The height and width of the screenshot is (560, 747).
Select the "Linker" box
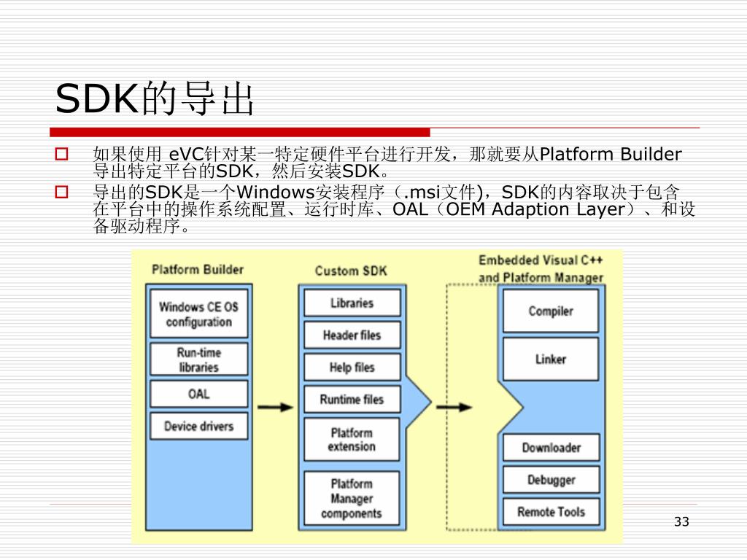pyautogui.click(x=551, y=359)
